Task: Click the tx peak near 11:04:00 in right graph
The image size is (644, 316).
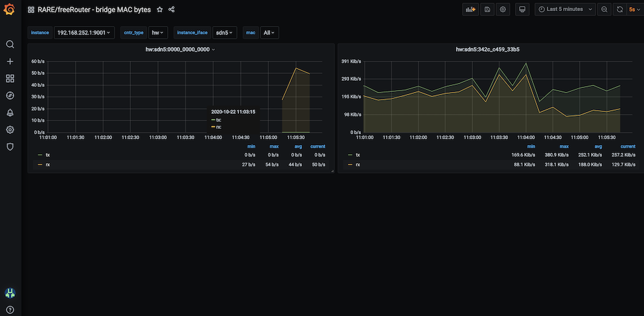Action: pyautogui.click(x=525, y=63)
